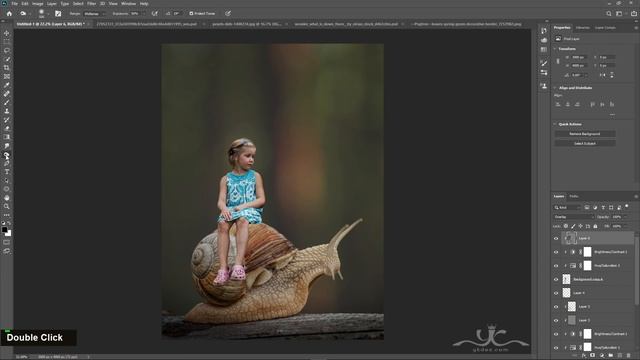Screen dimensions: 640x360
Task: Open the search icon at top right
Action: click(x=609, y=13)
